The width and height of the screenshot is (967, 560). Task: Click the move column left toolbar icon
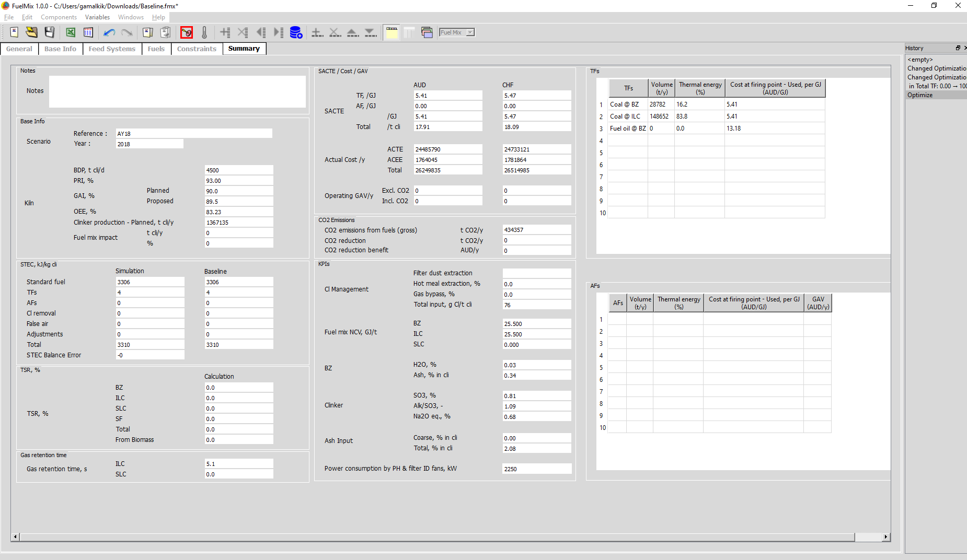pyautogui.click(x=261, y=32)
